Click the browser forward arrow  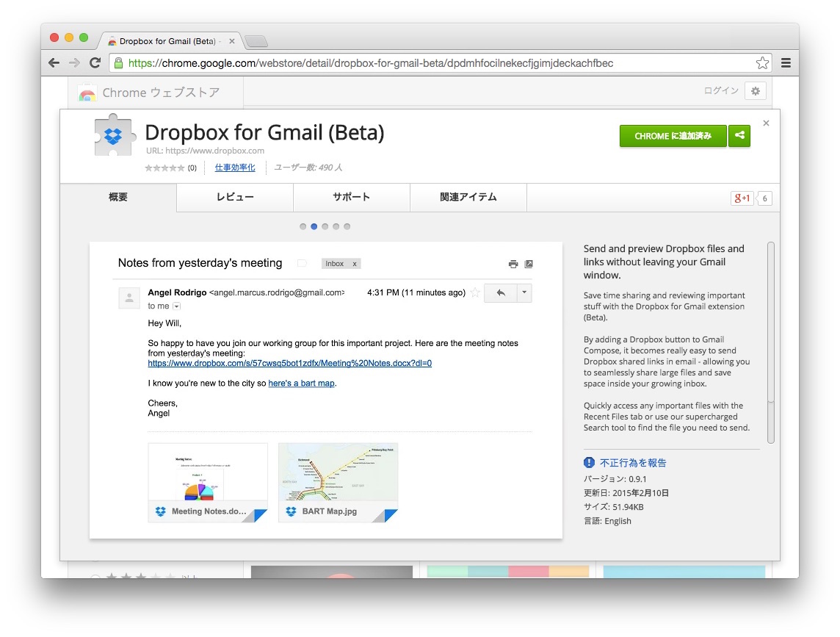(x=74, y=62)
